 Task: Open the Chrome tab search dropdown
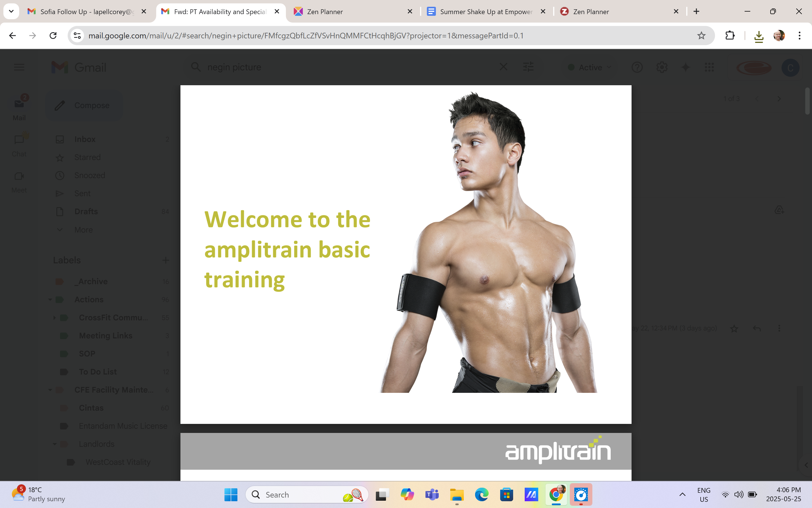point(11,11)
